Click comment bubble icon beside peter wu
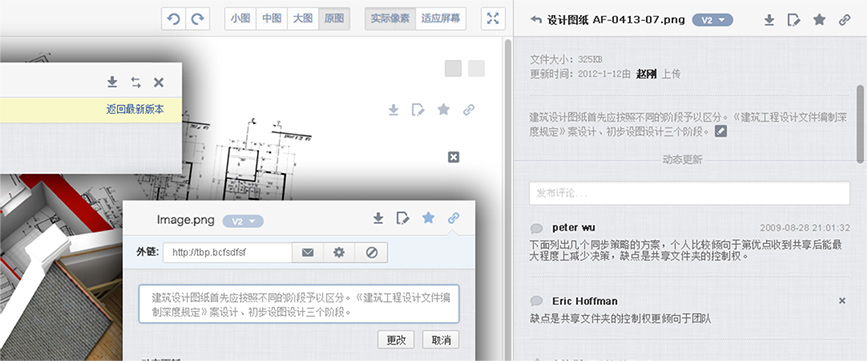The image size is (867, 361). click(x=536, y=228)
